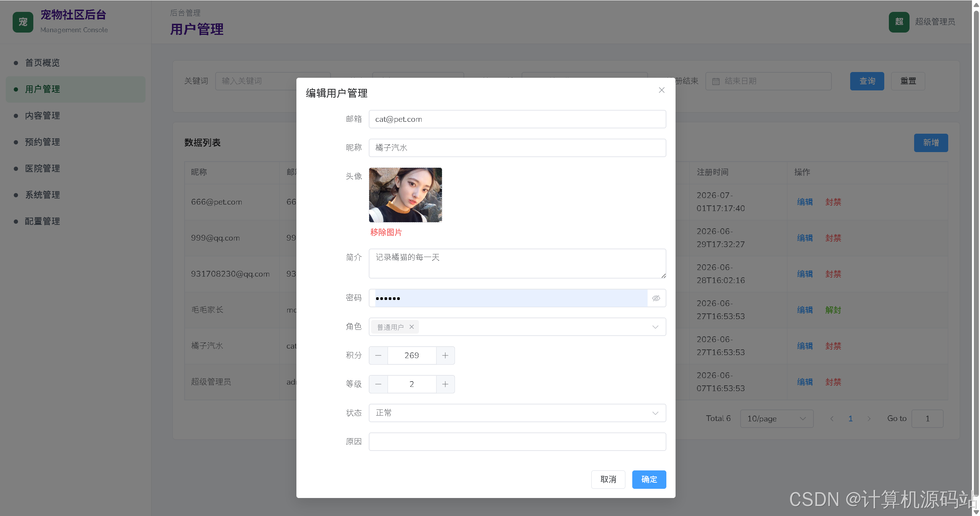Toggle password visibility eye icon
Image resolution: width=980 pixels, height=516 pixels.
656,298
